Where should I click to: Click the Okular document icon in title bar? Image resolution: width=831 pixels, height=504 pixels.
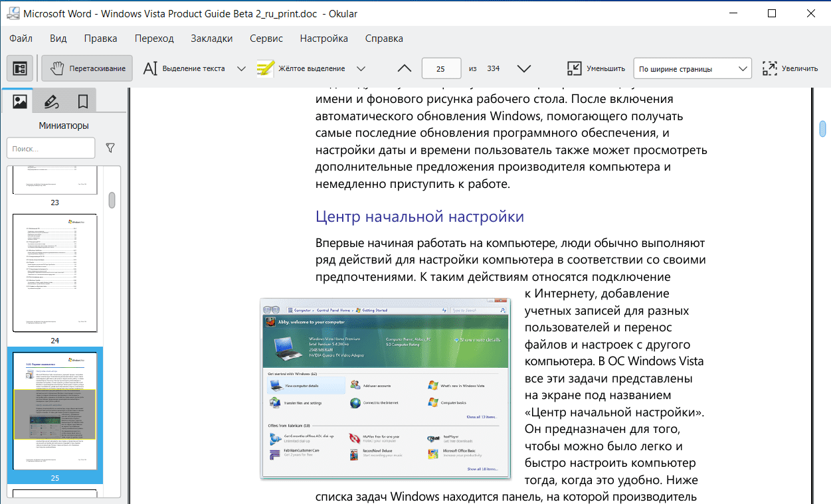pyautogui.click(x=12, y=13)
